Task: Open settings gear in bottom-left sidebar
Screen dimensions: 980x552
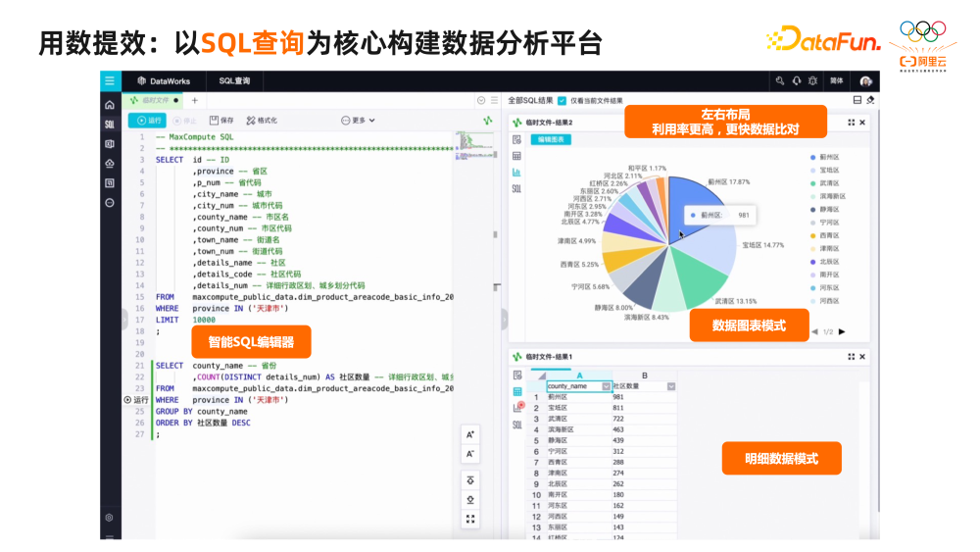Action: [x=110, y=518]
